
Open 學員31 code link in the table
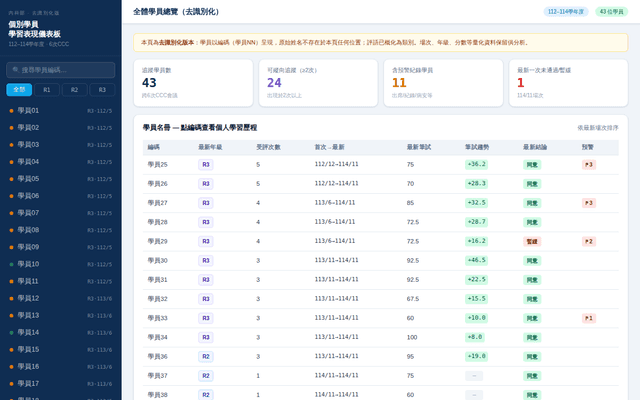coord(158,280)
